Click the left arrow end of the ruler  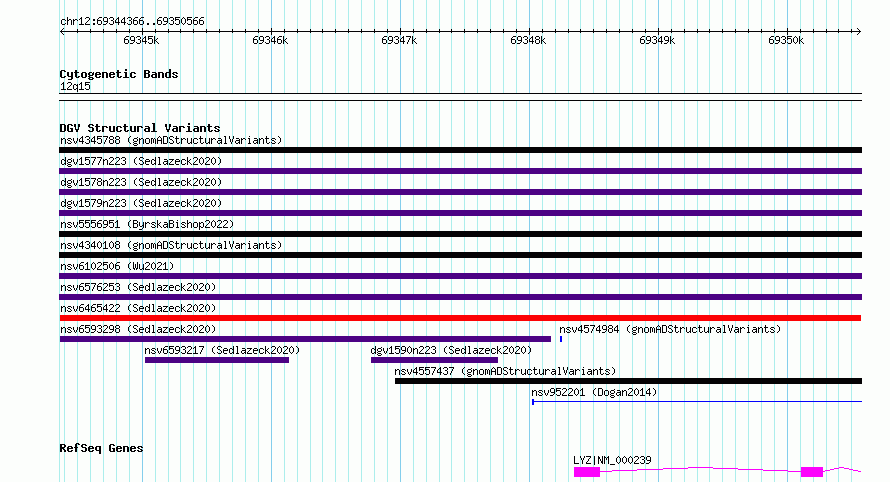coord(62,32)
